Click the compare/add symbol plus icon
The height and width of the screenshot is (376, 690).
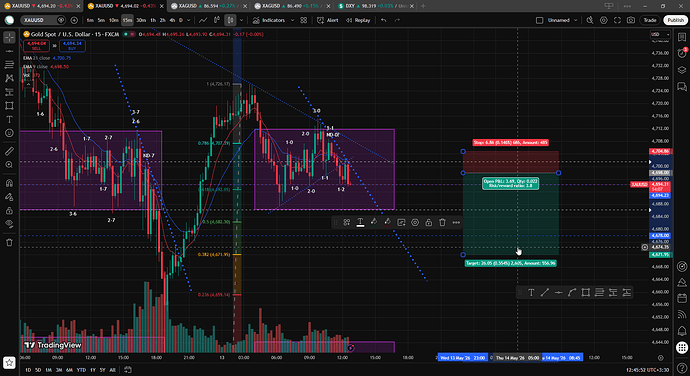coord(74,20)
